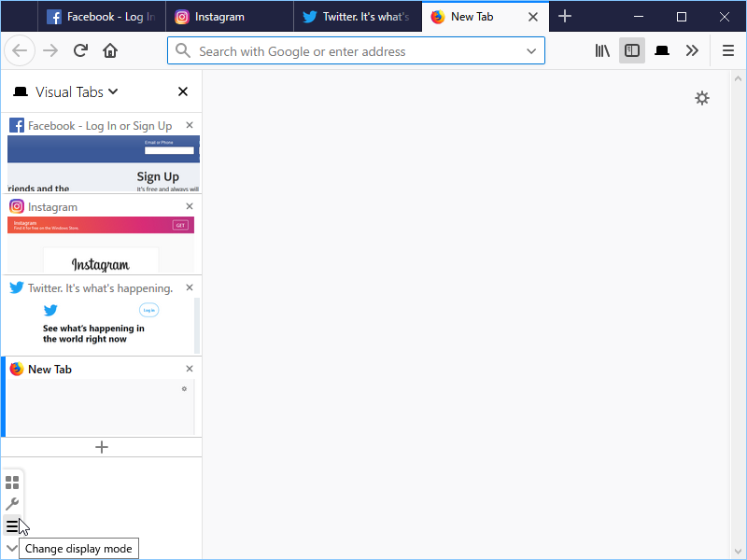Switch to the Twitter browser tab
This screenshot has height=560, width=747.
pos(358,17)
